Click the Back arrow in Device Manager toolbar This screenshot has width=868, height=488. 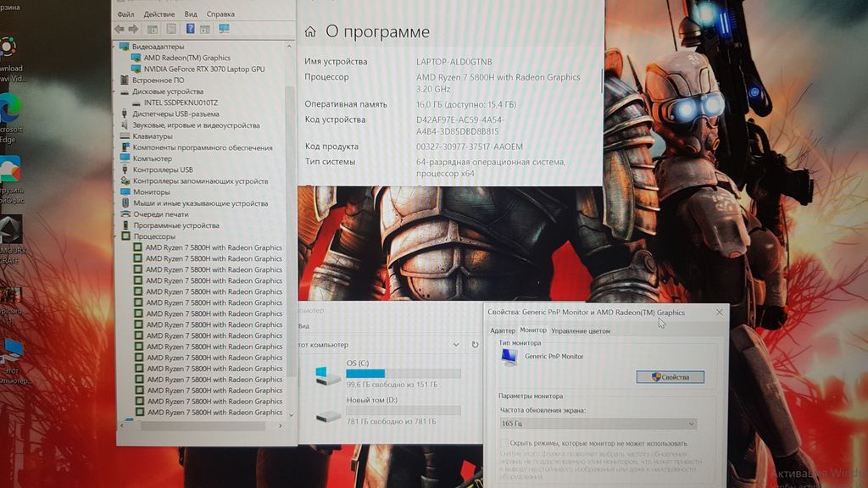point(120,29)
